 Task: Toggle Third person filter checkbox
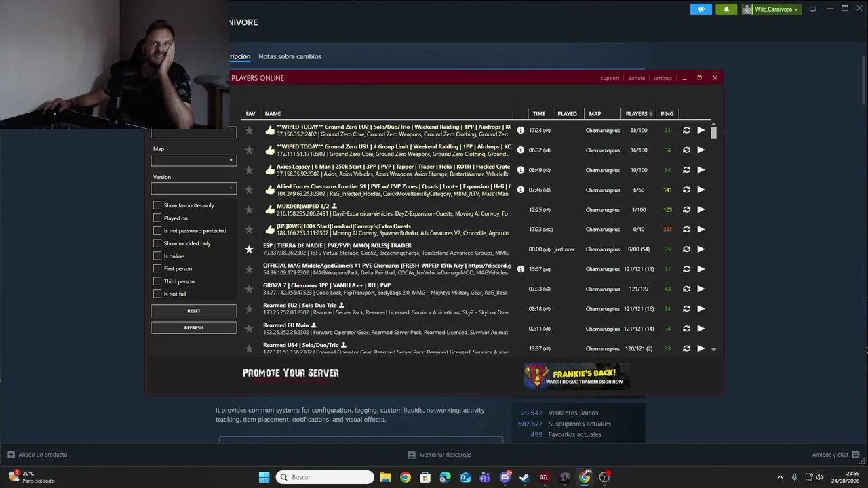157,281
